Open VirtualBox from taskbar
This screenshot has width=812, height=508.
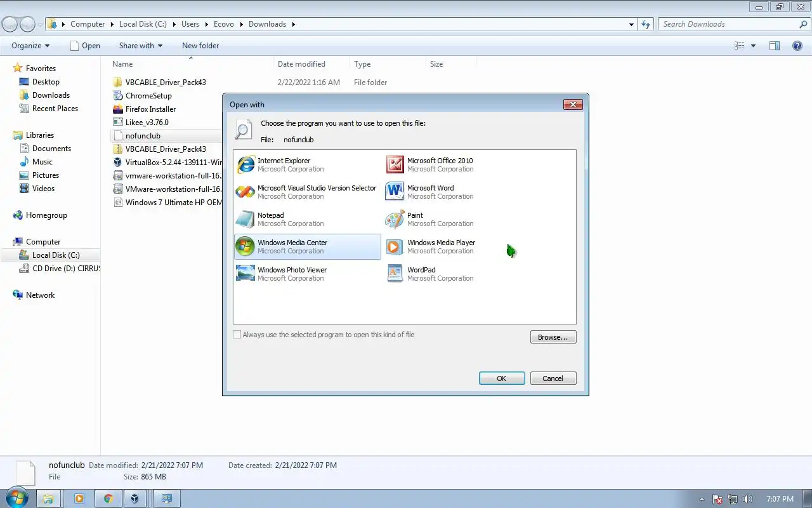point(134,498)
